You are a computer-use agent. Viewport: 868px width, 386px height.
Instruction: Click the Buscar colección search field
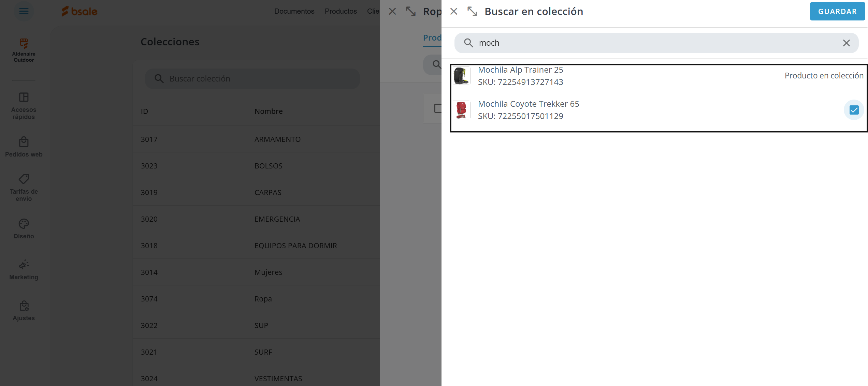(252, 79)
